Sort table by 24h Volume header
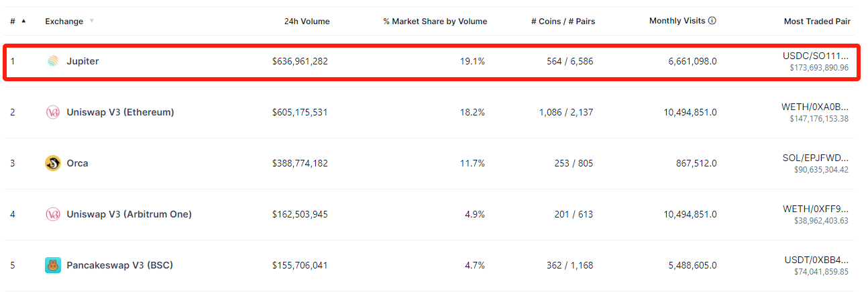Viewport: 868px width, 292px height. (x=307, y=21)
